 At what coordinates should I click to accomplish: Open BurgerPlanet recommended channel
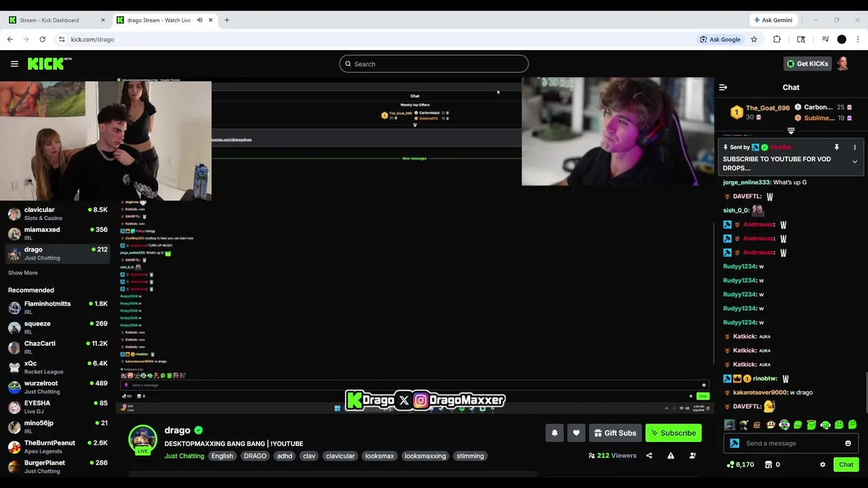coord(58,466)
